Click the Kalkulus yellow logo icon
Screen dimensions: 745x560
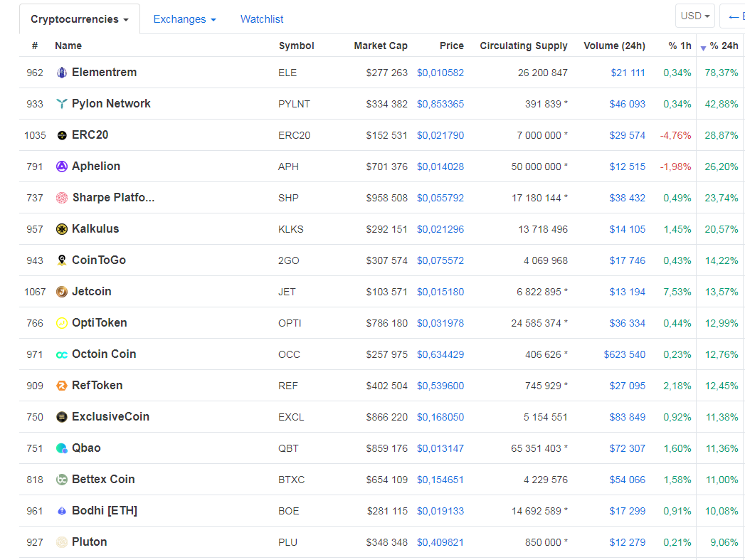point(62,229)
